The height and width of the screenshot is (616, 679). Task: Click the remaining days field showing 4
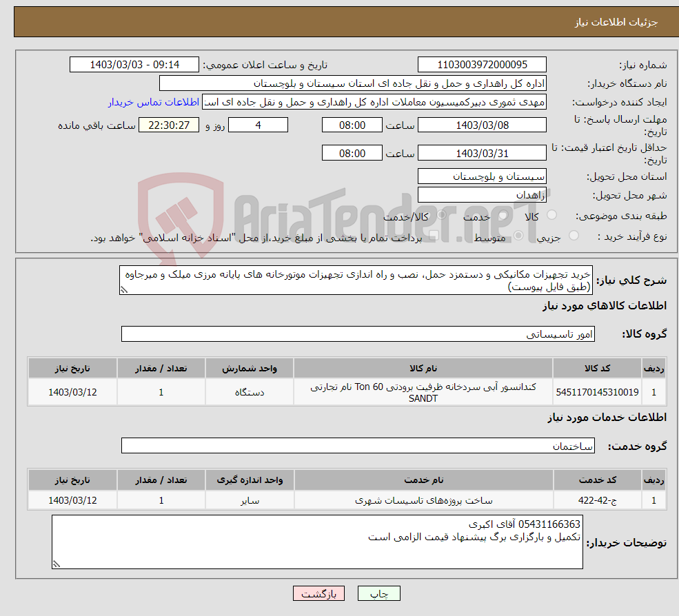(258, 125)
